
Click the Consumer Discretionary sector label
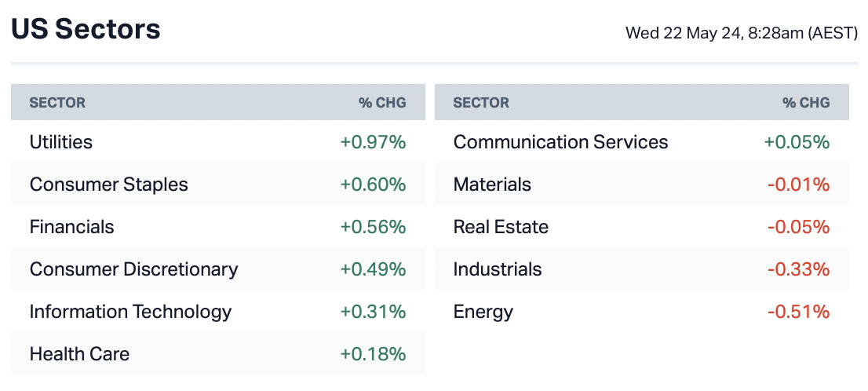tap(133, 269)
